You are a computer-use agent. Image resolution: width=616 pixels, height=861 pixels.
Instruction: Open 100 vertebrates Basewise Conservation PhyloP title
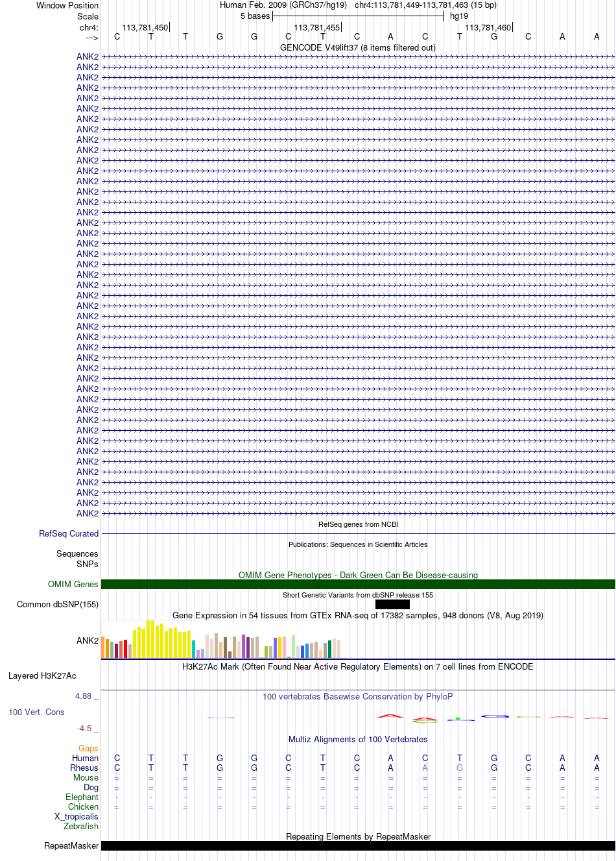tap(358, 697)
